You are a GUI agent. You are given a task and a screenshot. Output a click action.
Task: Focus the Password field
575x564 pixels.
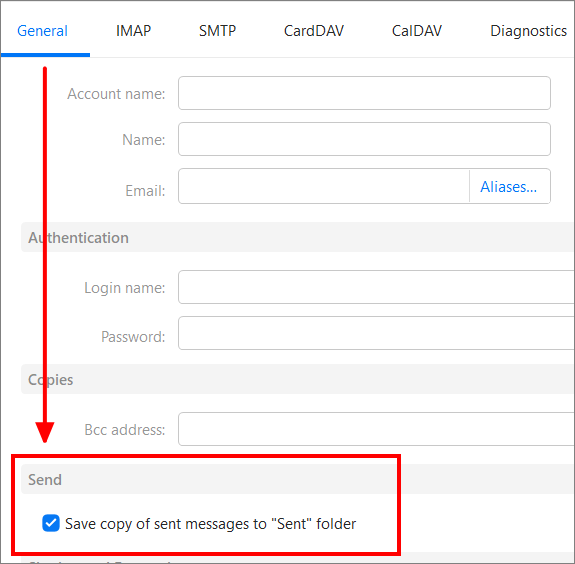tap(376, 333)
